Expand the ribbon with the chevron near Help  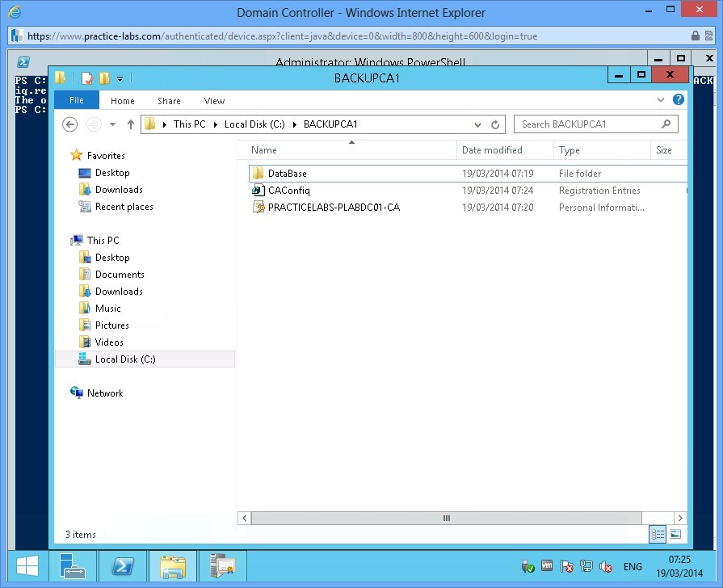pyautogui.click(x=660, y=99)
